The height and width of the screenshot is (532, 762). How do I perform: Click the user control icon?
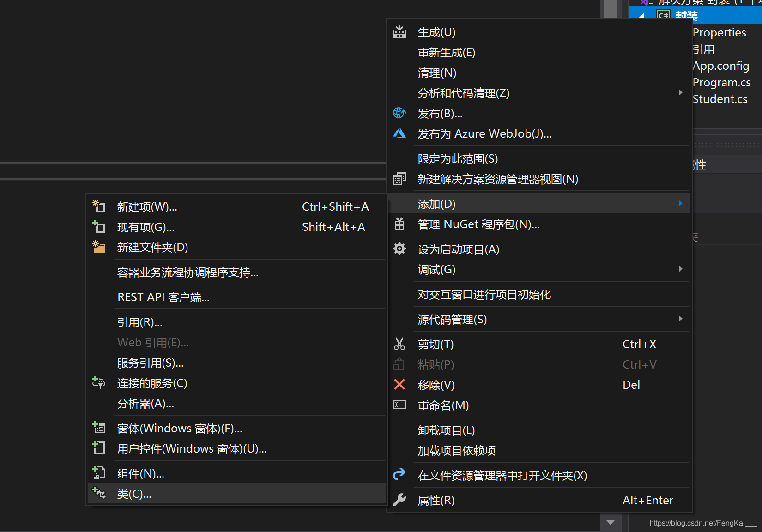coord(99,448)
